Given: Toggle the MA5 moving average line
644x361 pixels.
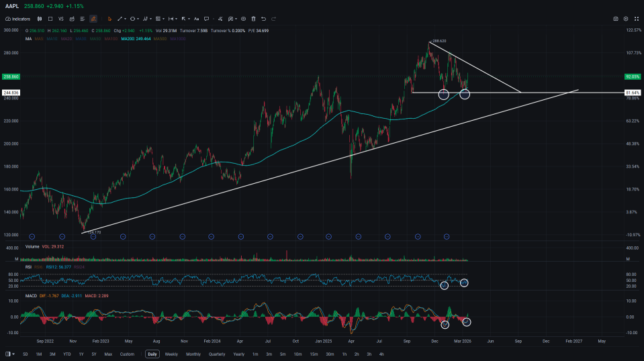Looking at the screenshot, I should coord(39,38).
